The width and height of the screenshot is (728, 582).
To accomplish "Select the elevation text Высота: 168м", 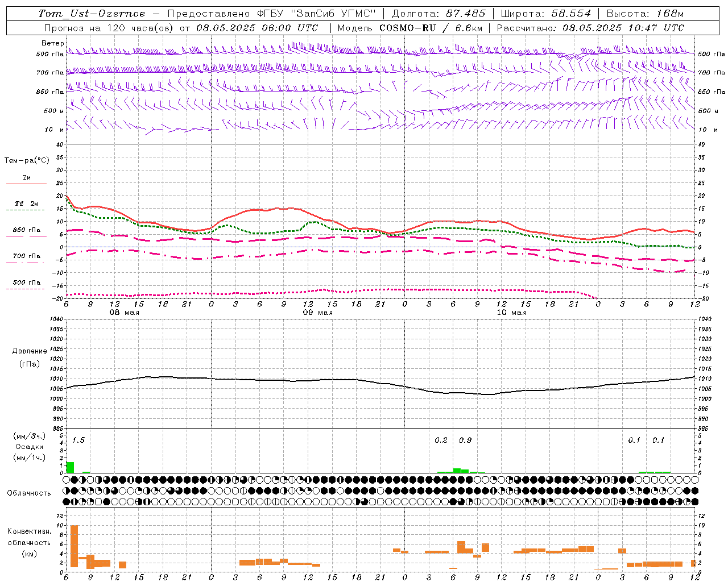I will pos(645,14).
